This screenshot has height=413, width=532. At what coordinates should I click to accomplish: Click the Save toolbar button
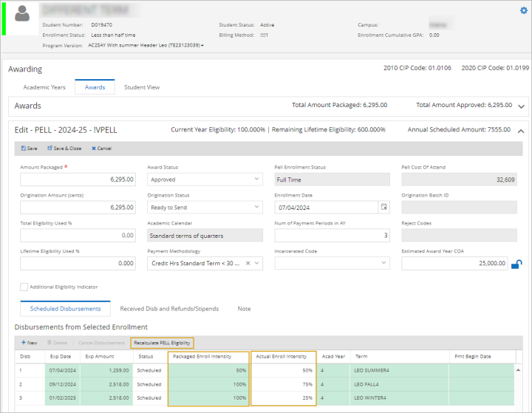tap(29, 149)
